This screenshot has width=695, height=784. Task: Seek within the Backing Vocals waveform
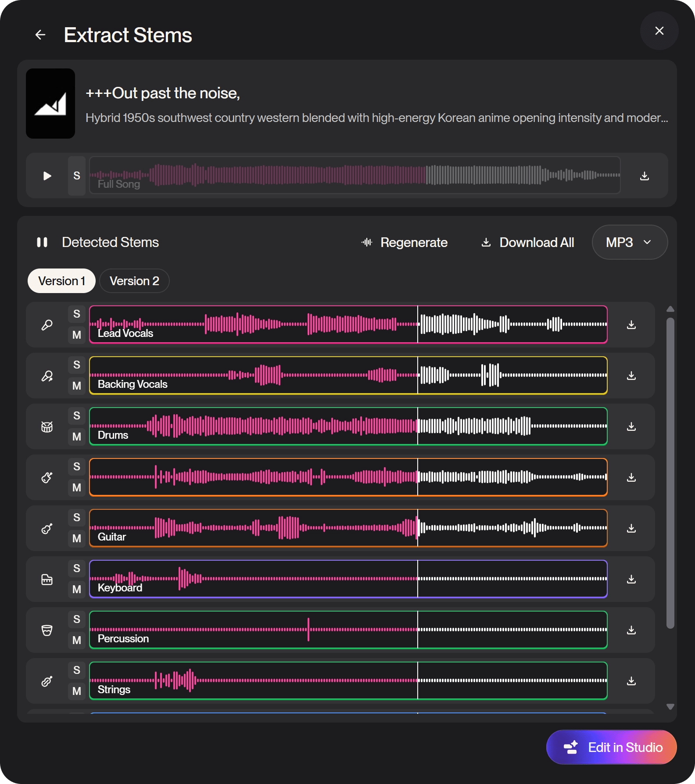tap(348, 376)
